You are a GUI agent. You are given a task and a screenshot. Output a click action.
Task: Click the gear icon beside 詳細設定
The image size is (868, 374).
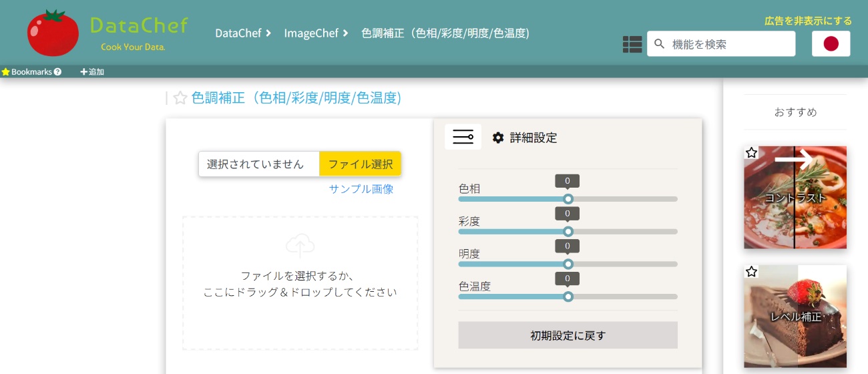[x=498, y=138]
